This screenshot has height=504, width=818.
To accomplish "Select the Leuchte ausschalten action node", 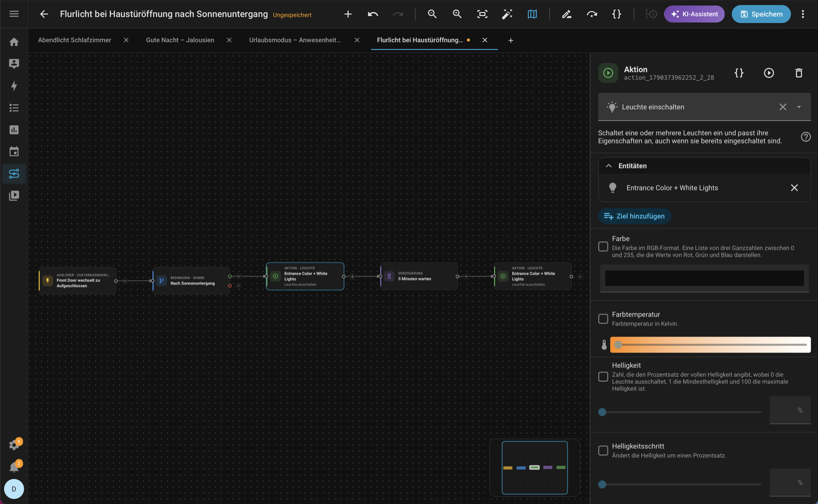I will (533, 276).
